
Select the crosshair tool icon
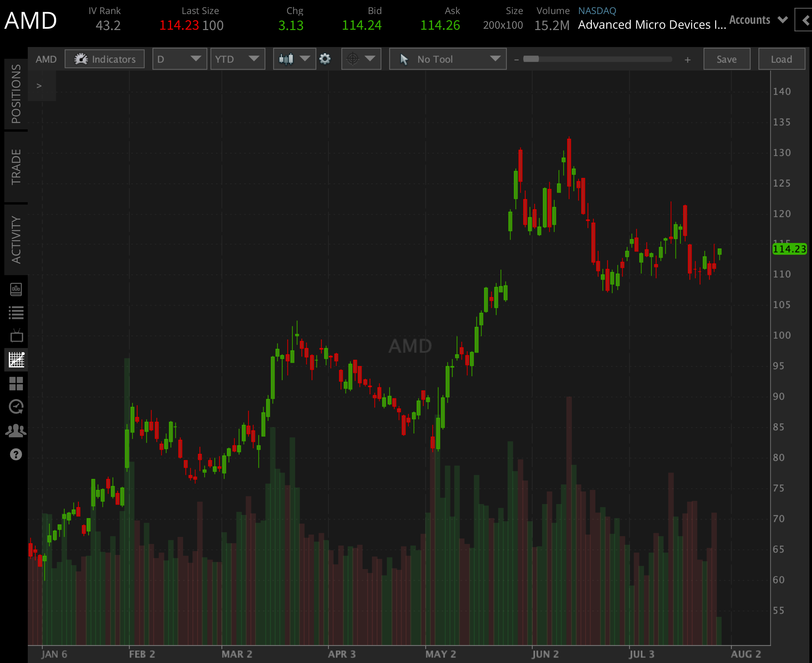(x=353, y=59)
